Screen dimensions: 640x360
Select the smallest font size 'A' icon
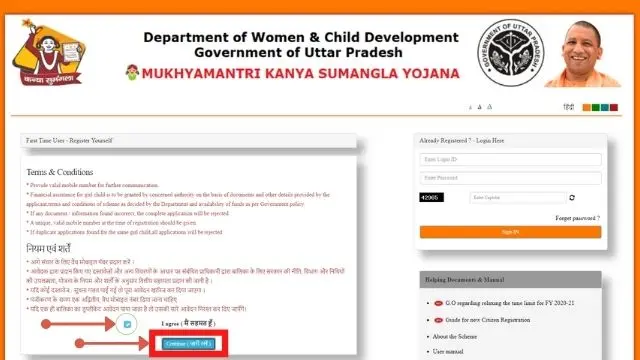[470, 107]
